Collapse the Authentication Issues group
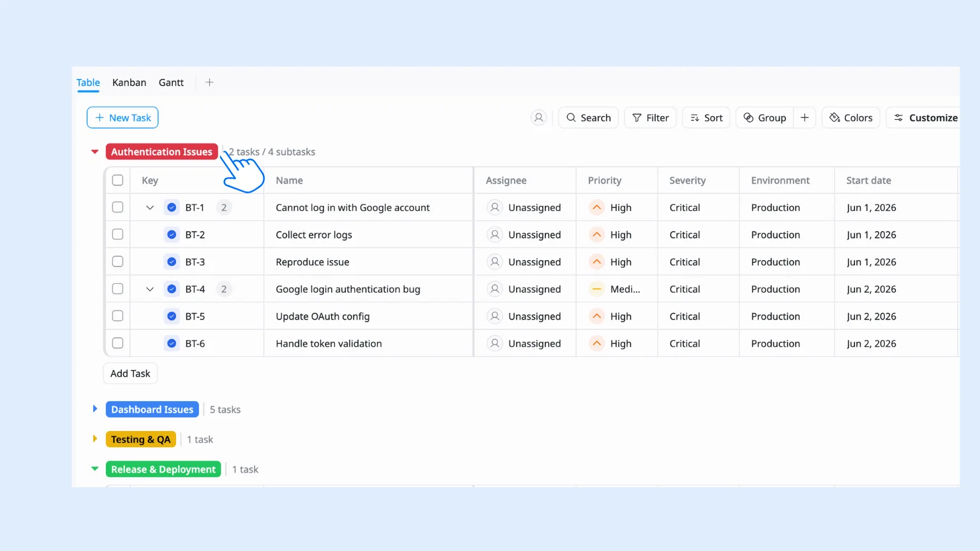This screenshot has height=551, width=980. pyautogui.click(x=95, y=152)
